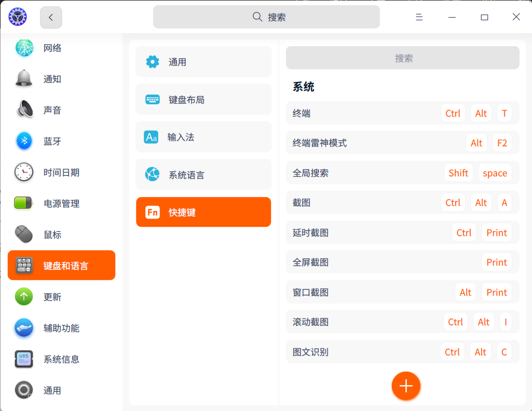Go back using the back arrow button
The width and height of the screenshot is (532, 411).
pos(51,17)
